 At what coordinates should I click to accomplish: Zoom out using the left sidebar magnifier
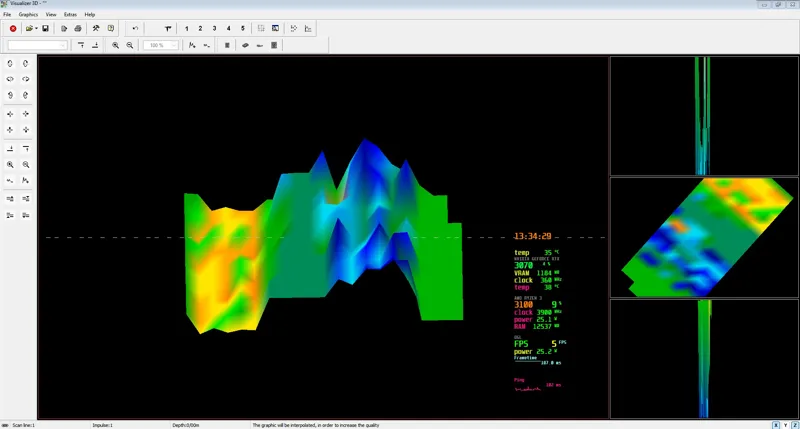tap(26, 165)
